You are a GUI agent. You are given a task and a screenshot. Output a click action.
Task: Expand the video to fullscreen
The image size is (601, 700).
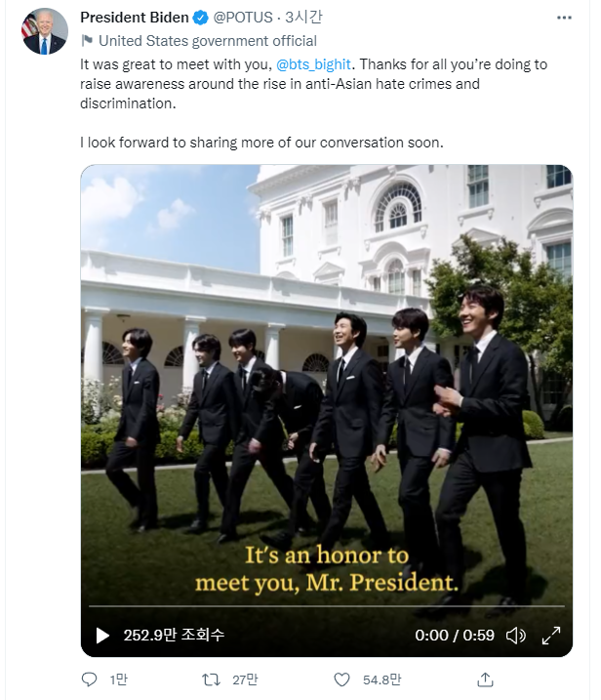pos(550,636)
